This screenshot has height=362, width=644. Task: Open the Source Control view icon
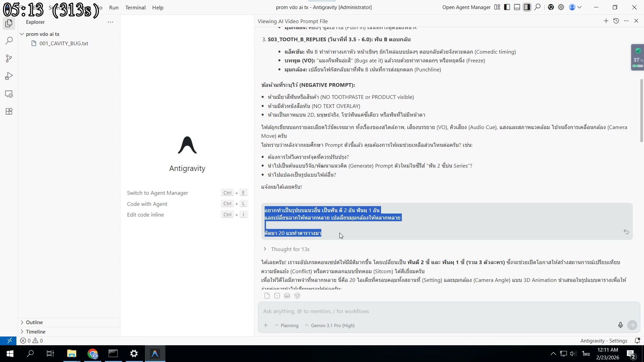(9, 59)
